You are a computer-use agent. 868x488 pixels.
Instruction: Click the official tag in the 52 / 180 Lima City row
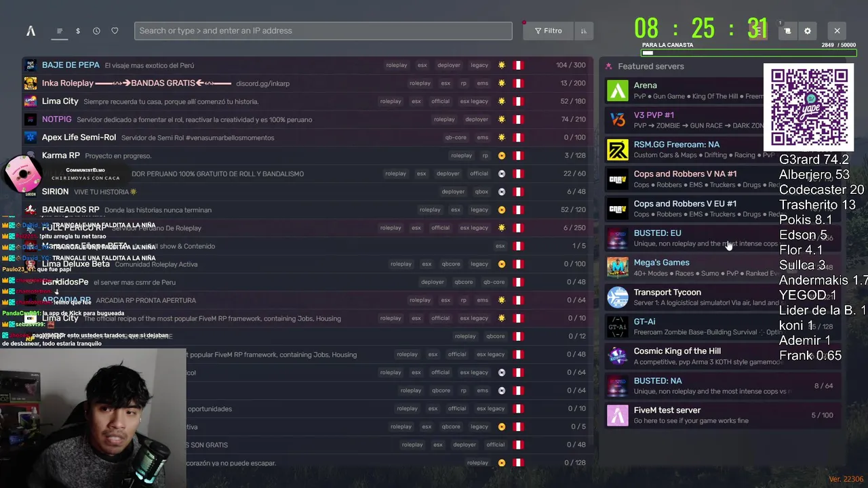pyautogui.click(x=440, y=101)
